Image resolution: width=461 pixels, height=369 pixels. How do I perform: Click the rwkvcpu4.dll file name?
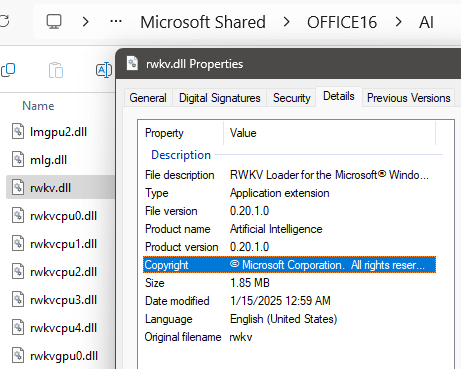click(x=63, y=328)
